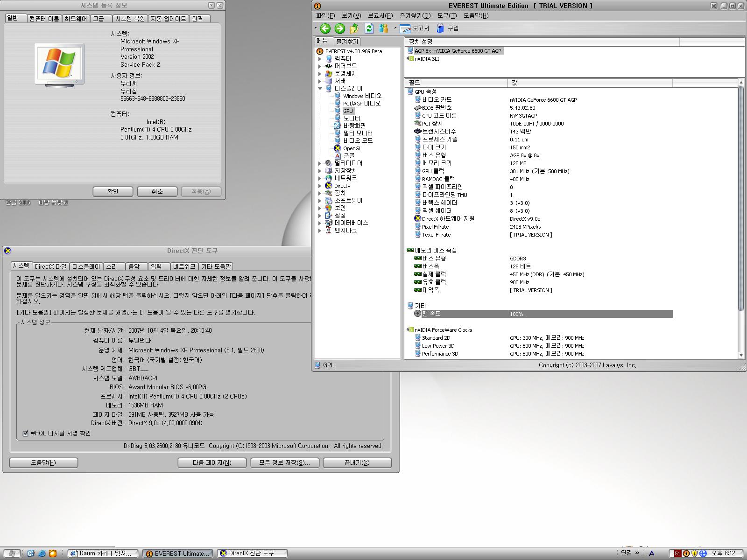The height and width of the screenshot is (560, 747).
Task: Switch to the DirectX 파일 tab
Action: tap(50, 266)
